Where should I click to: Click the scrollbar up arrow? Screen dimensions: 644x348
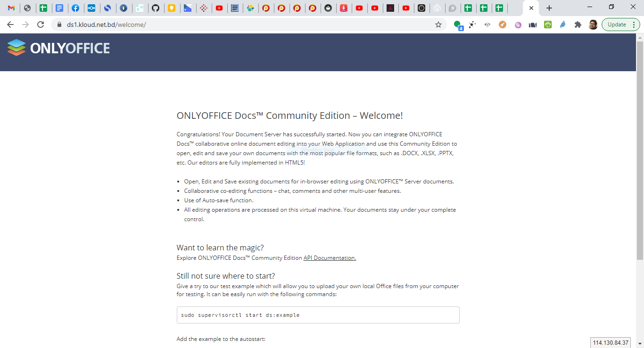tap(640, 37)
